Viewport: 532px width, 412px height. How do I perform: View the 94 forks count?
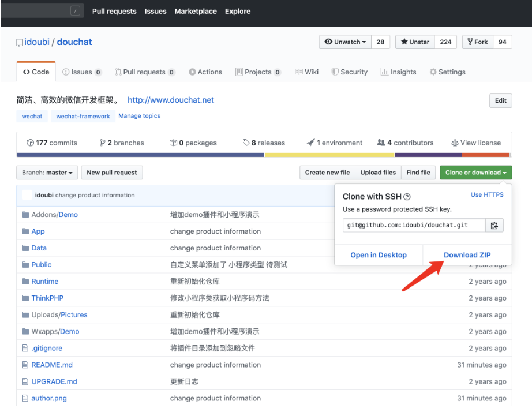pyautogui.click(x=502, y=42)
